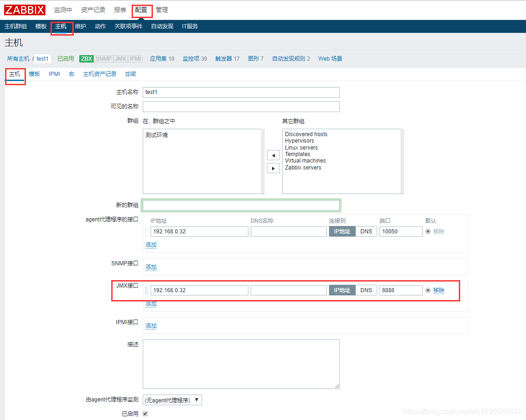Screen dimensions: 526x420
Task: Select Zabbix servers in other groups
Action: click(x=303, y=168)
